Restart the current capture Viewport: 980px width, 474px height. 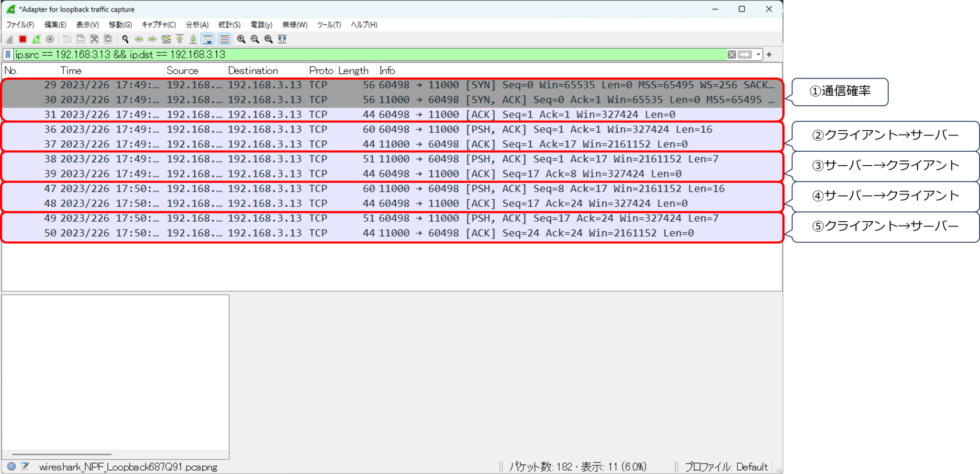point(36,39)
